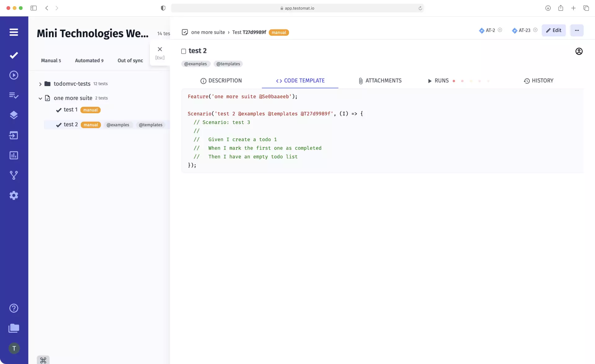
Task: Open the hamburger navigation menu
Action: coord(14,32)
